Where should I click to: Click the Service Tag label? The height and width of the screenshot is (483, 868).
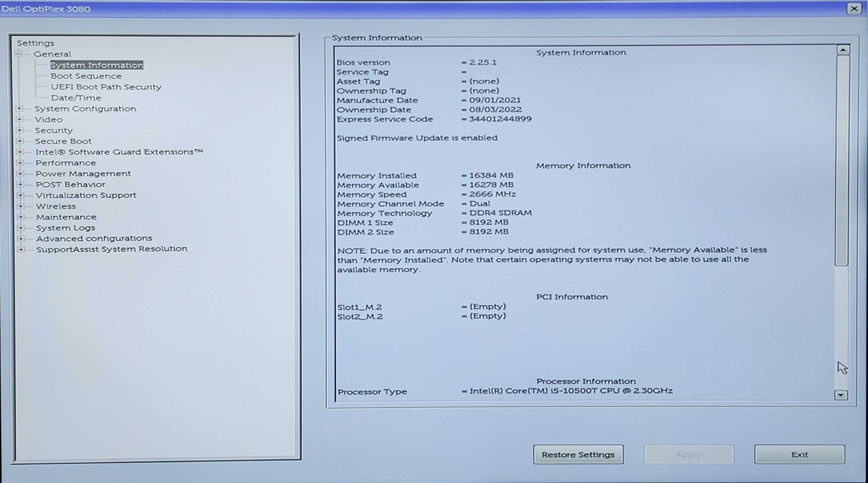362,72
